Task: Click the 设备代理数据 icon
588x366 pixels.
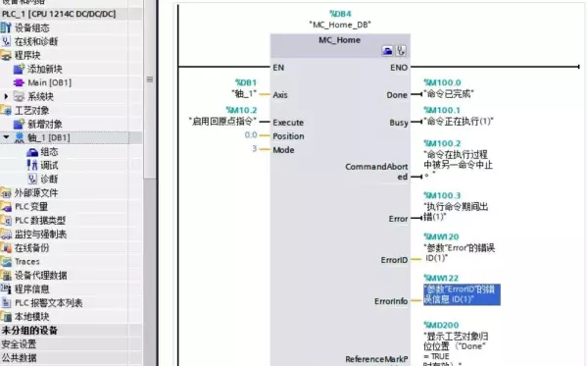Action: [6, 276]
